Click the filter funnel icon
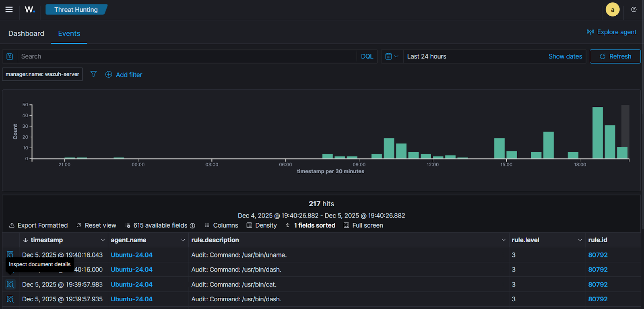The width and height of the screenshot is (644, 309). [x=93, y=75]
